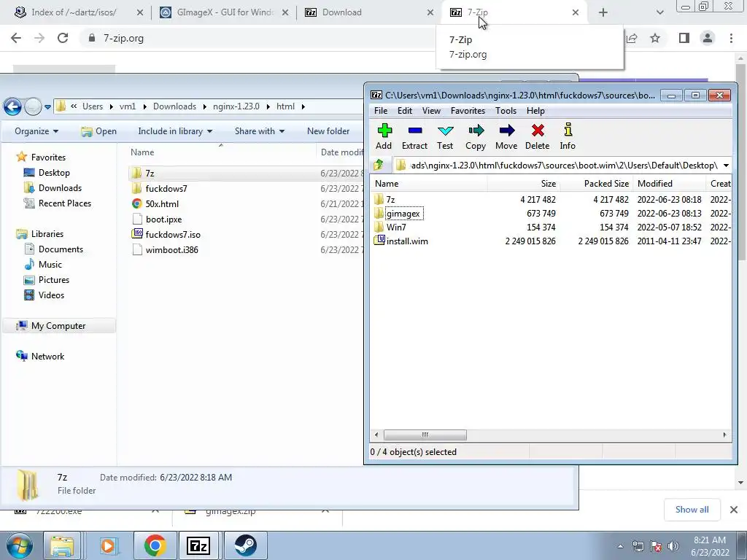
Task: Switch to the Index of /~dartz/isos/ tab
Action: click(x=74, y=12)
